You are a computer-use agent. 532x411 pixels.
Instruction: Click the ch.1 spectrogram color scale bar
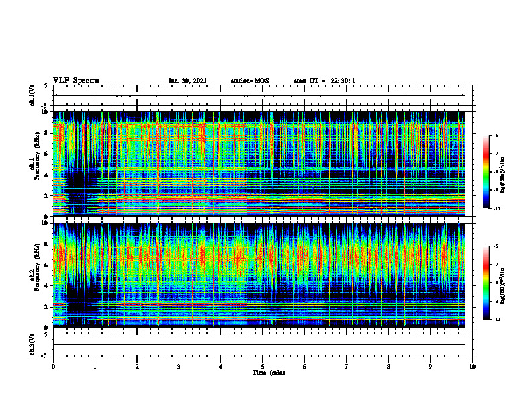[486, 172]
